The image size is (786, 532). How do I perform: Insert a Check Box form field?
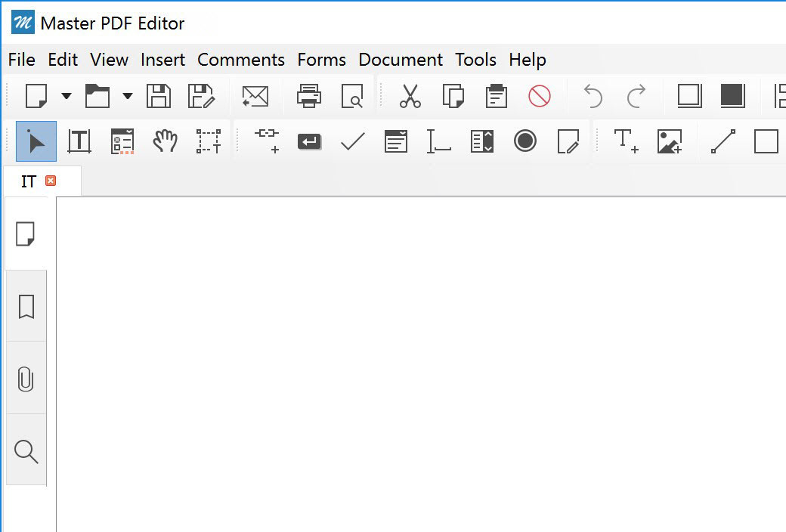click(x=353, y=141)
